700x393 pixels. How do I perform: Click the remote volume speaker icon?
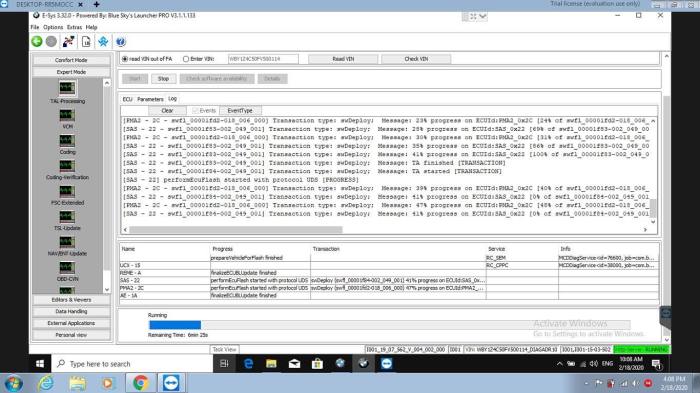point(594,364)
